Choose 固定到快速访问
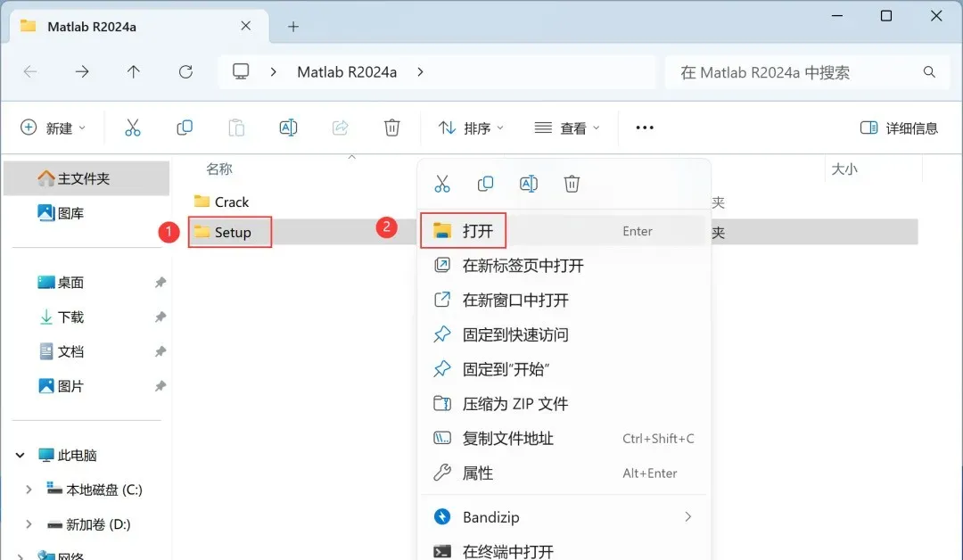The height and width of the screenshot is (560, 963). tap(564, 334)
